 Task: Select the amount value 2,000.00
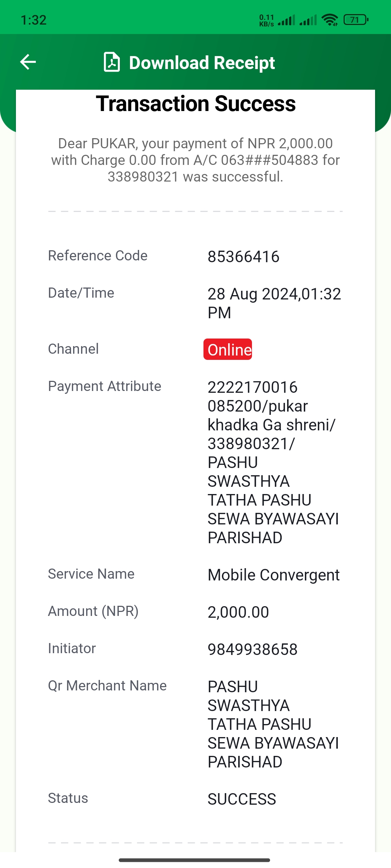[x=238, y=612]
